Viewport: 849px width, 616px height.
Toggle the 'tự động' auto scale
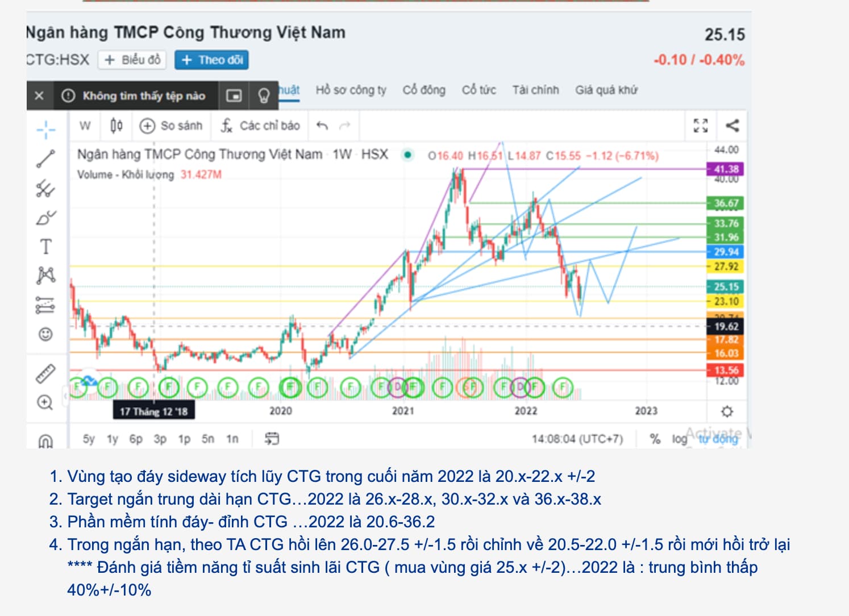[718, 439]
